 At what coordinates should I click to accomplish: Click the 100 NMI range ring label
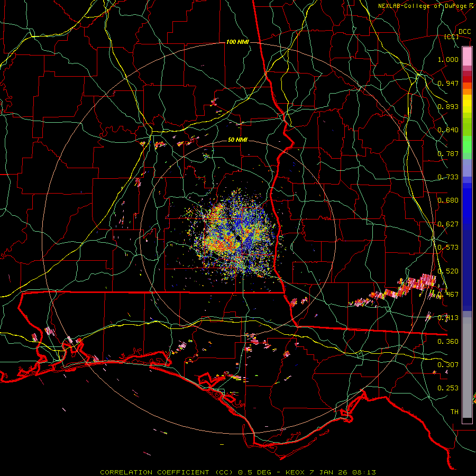237,42
